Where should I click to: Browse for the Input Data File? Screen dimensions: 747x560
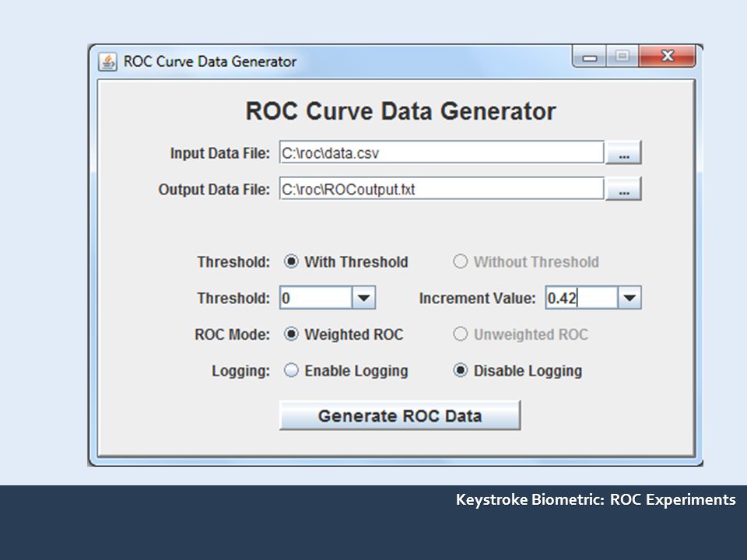pos(623,152)
